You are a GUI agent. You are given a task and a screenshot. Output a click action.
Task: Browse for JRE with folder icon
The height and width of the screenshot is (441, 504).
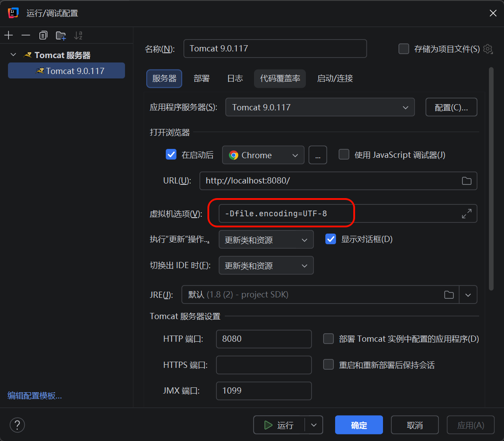(449, 295)
